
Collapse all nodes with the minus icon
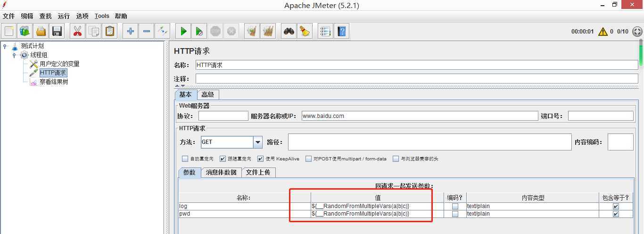(147, 31)
